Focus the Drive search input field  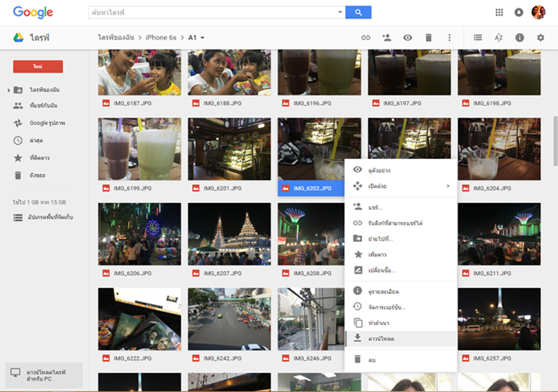[213, 13]
